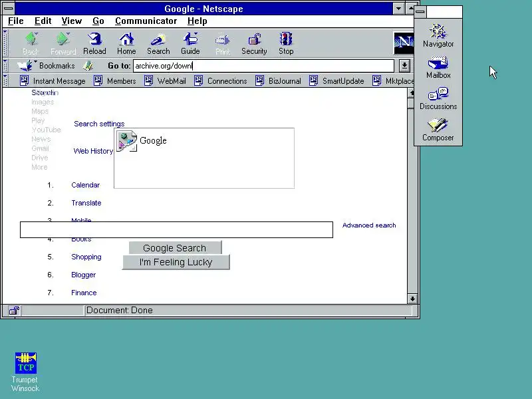
Task: Follow the Shopping link
Action: coord(86,257)
